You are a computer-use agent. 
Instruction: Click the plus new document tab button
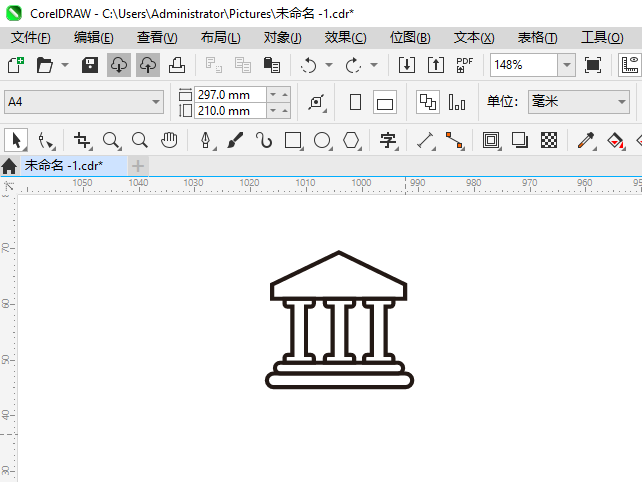click(x=138, y=166)
